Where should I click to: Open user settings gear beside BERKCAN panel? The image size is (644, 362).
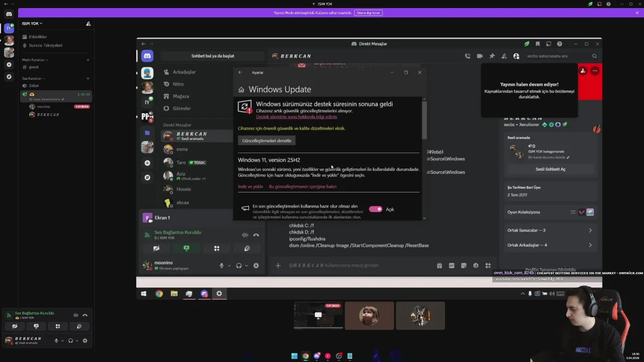85,340
